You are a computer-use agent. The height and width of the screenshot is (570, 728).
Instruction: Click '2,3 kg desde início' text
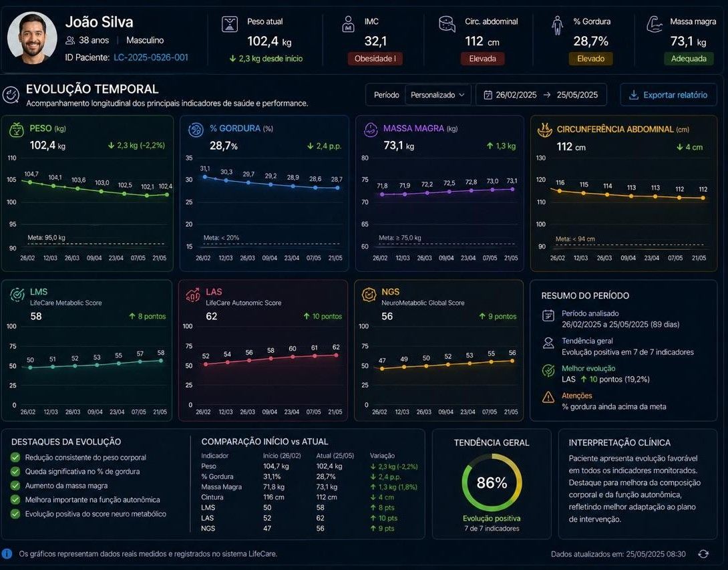tap(270, 59)
